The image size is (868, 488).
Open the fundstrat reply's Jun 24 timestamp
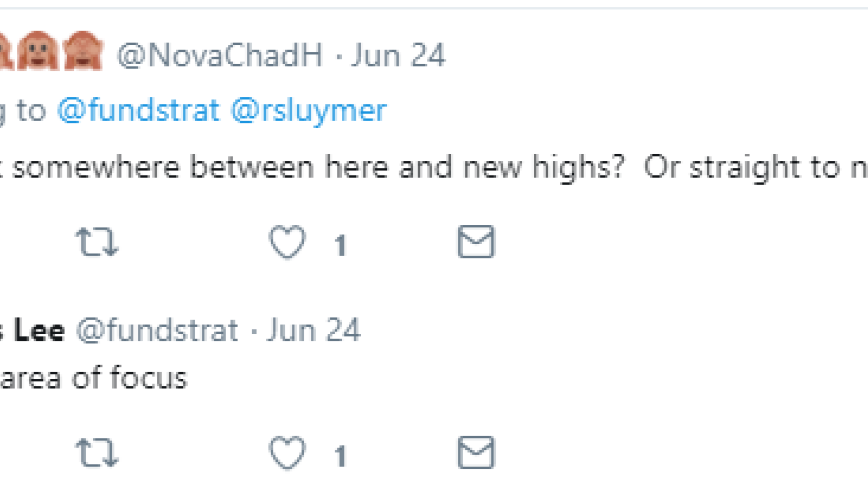click(x=313, y=330)
